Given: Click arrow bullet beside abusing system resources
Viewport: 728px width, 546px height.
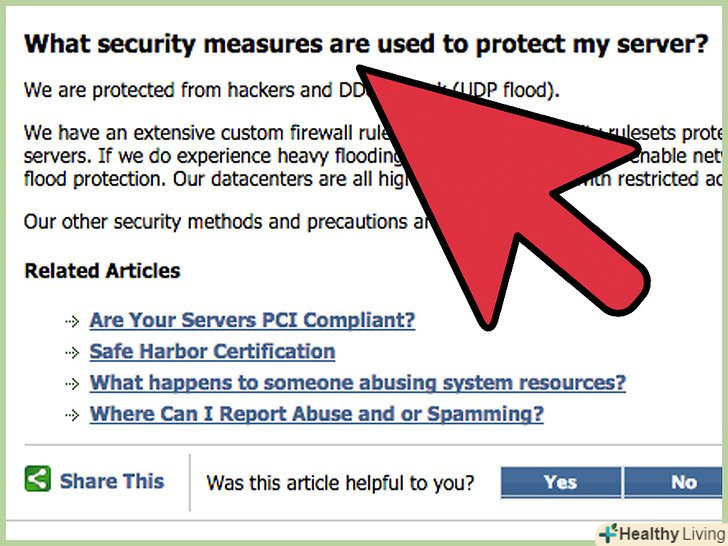Looking at the screenshot, I should [x=71, y=384].
